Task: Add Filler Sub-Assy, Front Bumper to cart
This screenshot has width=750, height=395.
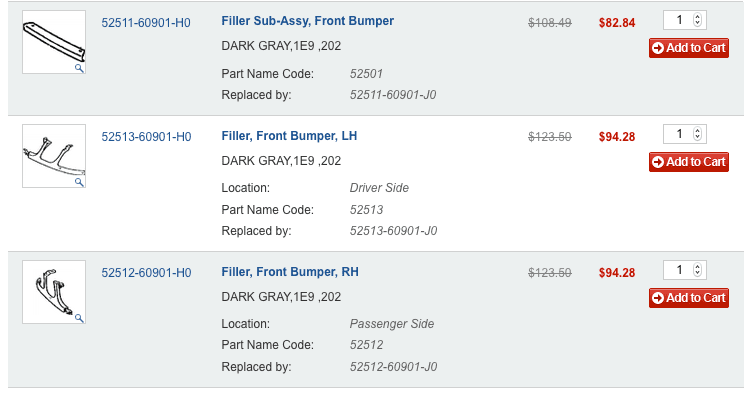Action: point(689,48)
